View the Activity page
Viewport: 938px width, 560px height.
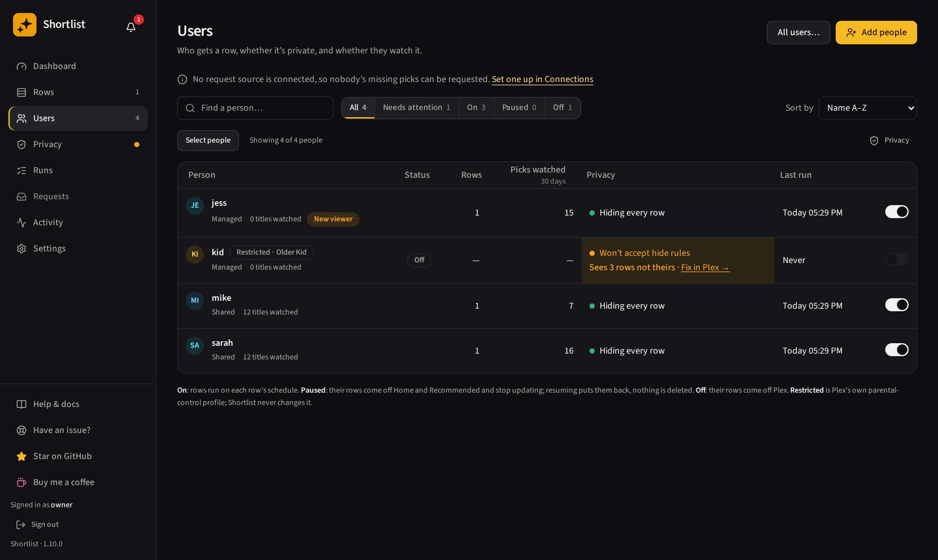(x=78, y=222)
